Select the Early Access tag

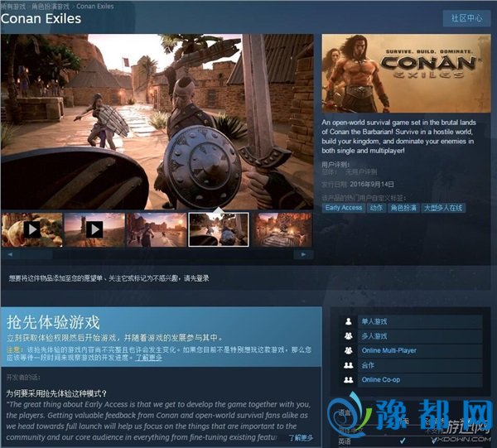pyautogui.click(x=344, y=208)
